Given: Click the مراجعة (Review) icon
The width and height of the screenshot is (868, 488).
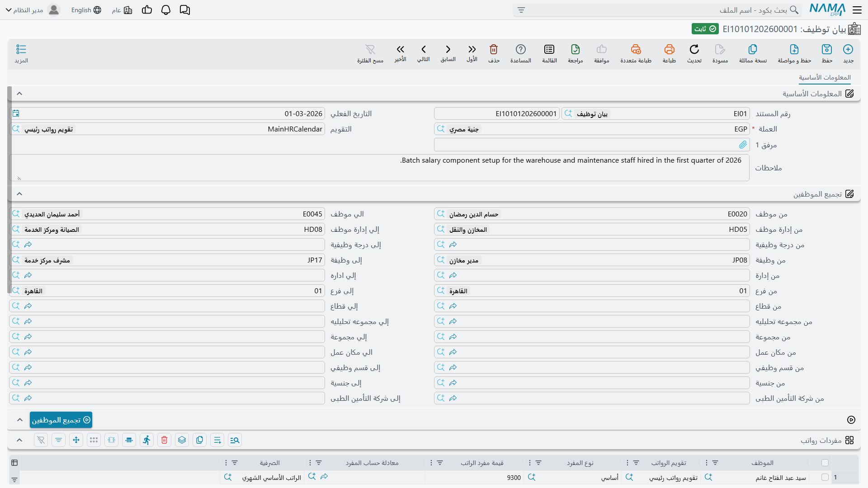Looking at the screenshot, I should (575, 49).
